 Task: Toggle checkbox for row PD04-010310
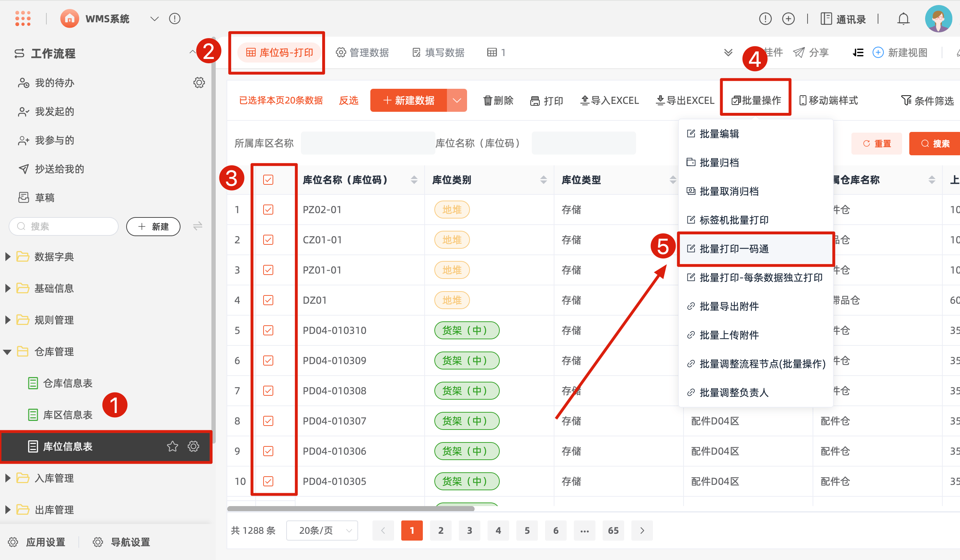point(268,330)
